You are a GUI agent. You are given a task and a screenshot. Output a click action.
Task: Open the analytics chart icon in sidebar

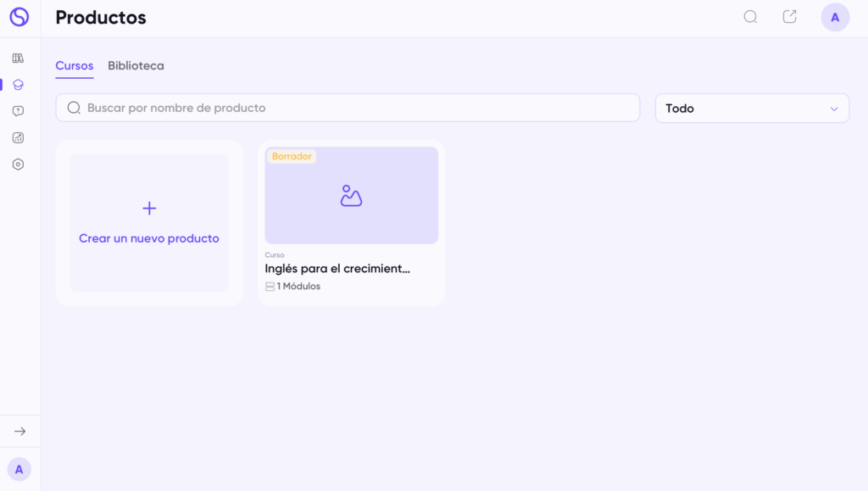(18, 137)
